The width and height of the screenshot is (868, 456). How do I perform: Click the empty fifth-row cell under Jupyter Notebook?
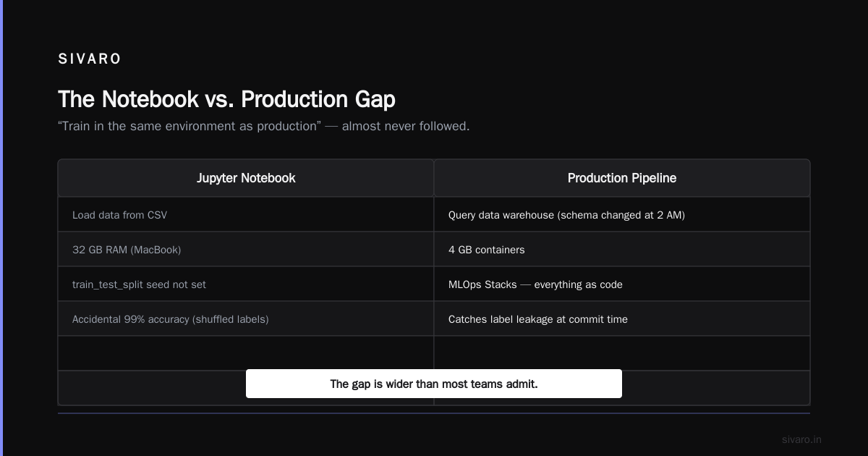[246, 353]
